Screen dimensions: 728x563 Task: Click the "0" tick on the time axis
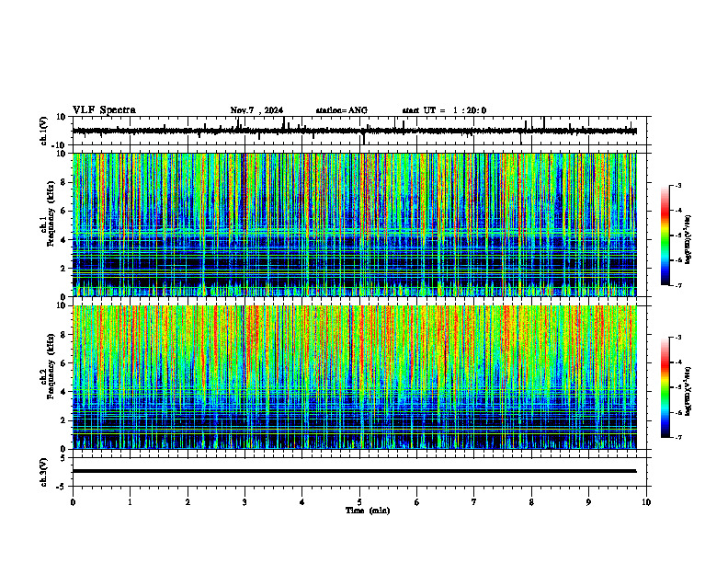[x=73, y=502]
